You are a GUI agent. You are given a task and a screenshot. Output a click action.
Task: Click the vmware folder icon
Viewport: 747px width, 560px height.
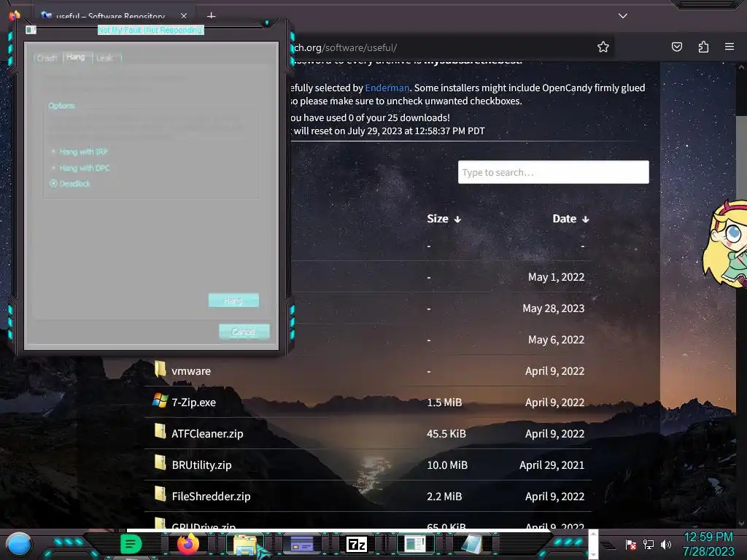tap(160, 368)
